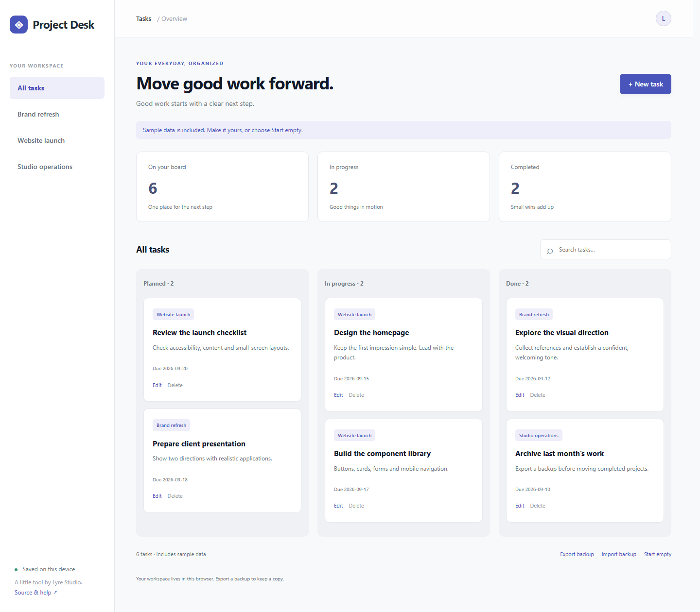Edit the Design the homepage task
The image size is (700, 612).
(338, 395)
